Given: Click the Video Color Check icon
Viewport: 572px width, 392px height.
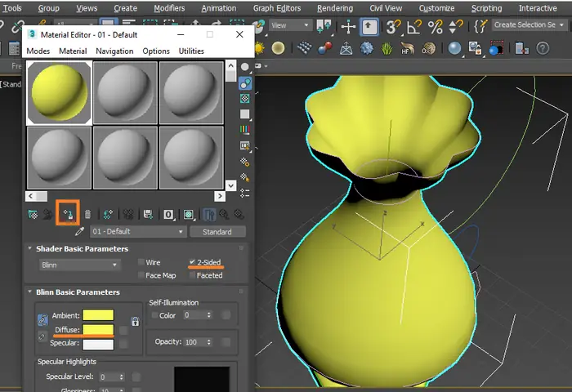Looking at the screenshot, I should [245, 130].
